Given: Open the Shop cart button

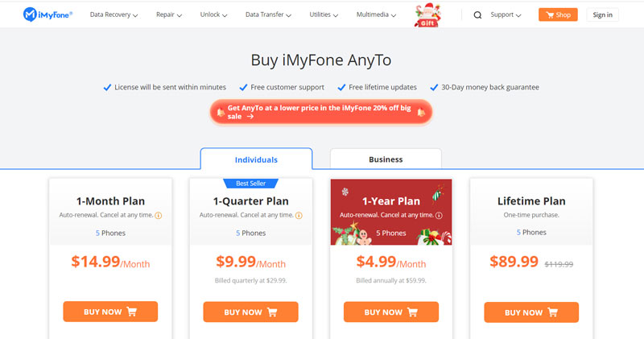Looking at the screenshot, I should (x=558, y=14).
